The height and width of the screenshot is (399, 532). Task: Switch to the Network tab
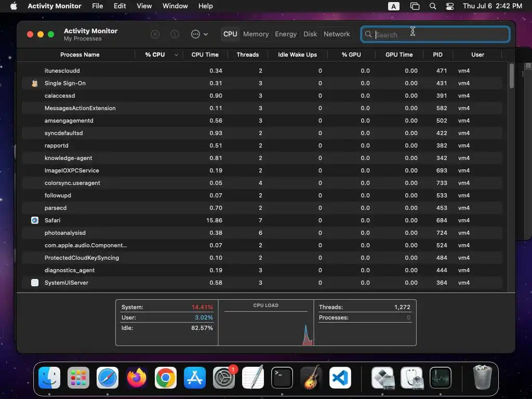coord(337,34)
